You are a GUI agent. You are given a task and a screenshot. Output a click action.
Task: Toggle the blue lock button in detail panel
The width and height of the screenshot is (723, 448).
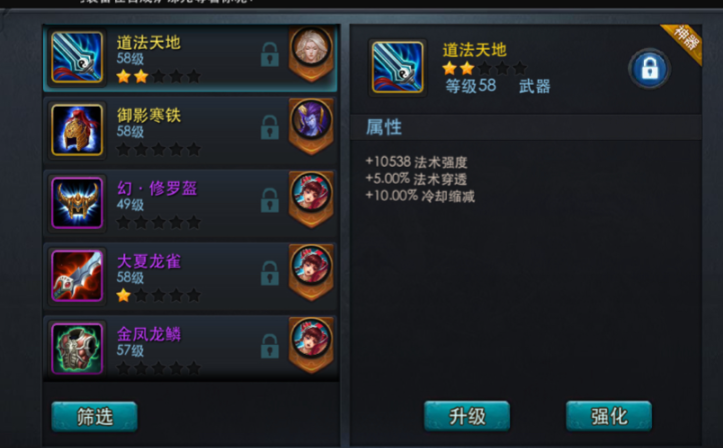(x=649, y=69)
